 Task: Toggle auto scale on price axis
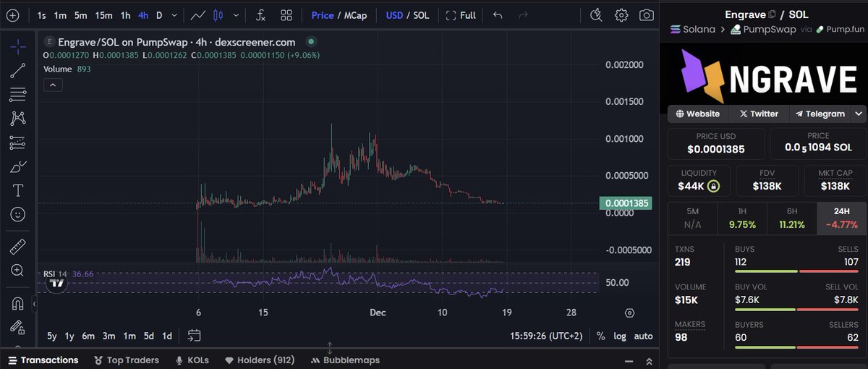[x=643, y=336]
